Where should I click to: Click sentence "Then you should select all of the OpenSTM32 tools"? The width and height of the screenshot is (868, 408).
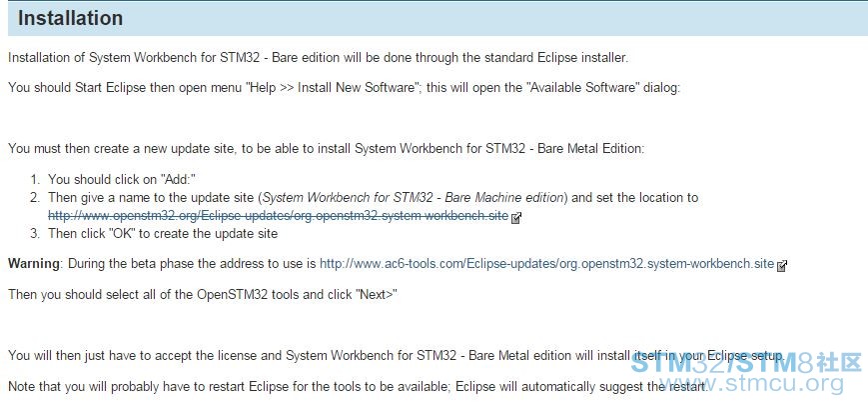point(203,294)
